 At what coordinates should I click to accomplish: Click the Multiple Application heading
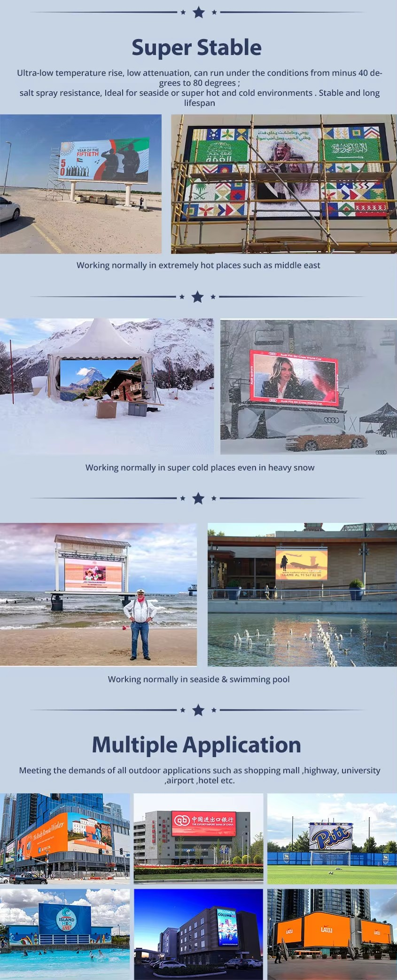[196, 745]
